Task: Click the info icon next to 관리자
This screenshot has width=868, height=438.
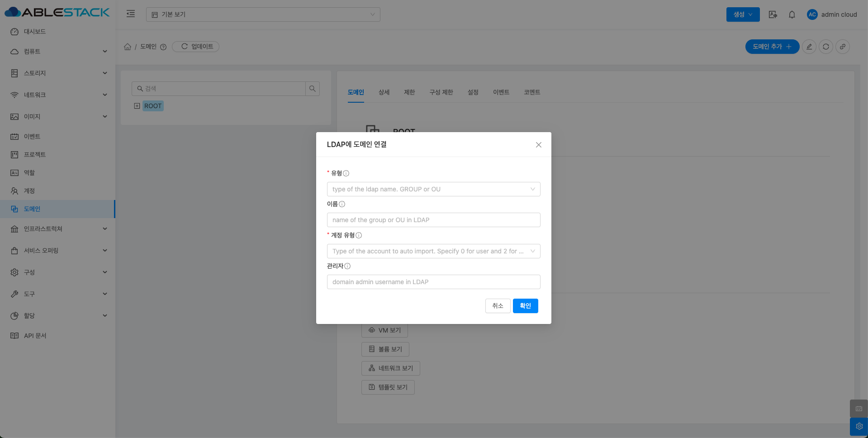Action: 347,266
